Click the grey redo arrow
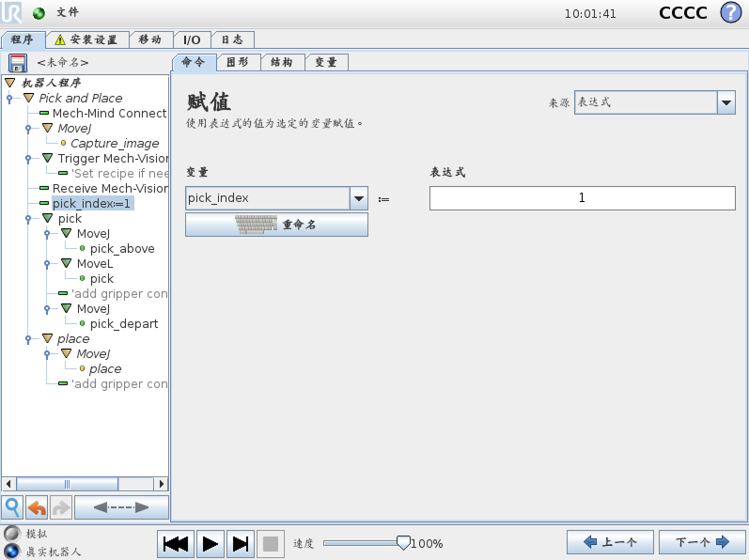The height and width of the screenshot is (560, 749). pyautogui.click(x=61, y=507)
